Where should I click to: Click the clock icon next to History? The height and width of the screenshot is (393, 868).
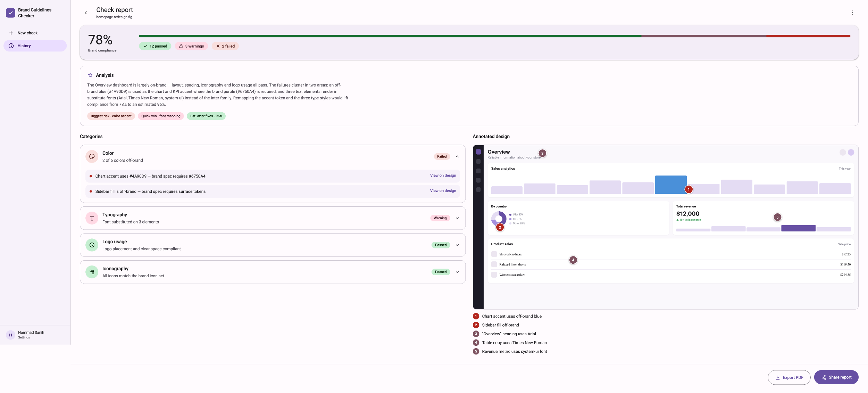point(11,46)
